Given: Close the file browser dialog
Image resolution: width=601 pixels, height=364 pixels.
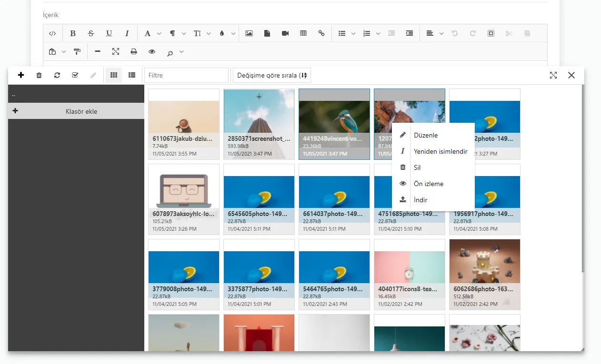Looking at the screenshot, I should coord(571,75).
